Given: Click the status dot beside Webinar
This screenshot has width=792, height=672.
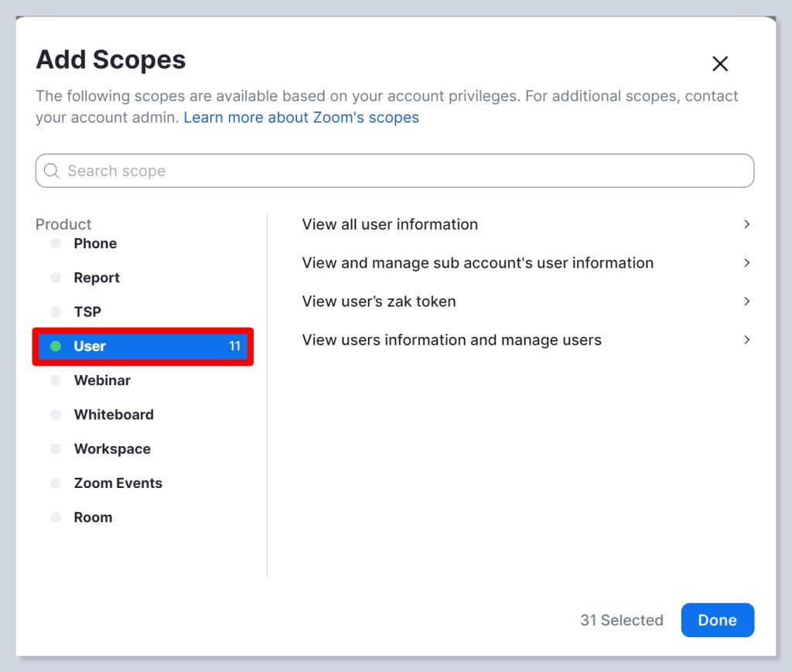Looking at the screenshot, I should coord(56,380).
